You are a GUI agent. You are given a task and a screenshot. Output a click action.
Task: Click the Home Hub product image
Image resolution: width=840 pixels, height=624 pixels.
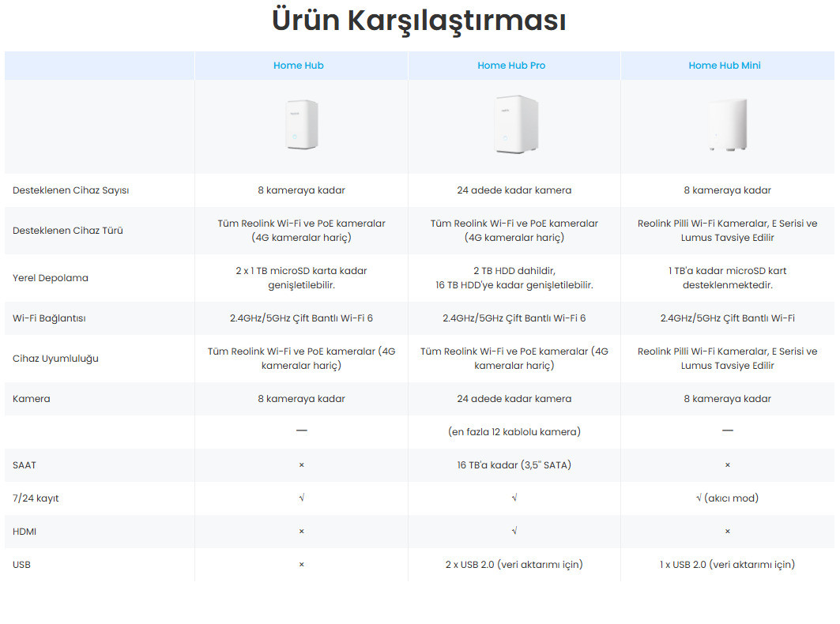(x=302, y=125)
